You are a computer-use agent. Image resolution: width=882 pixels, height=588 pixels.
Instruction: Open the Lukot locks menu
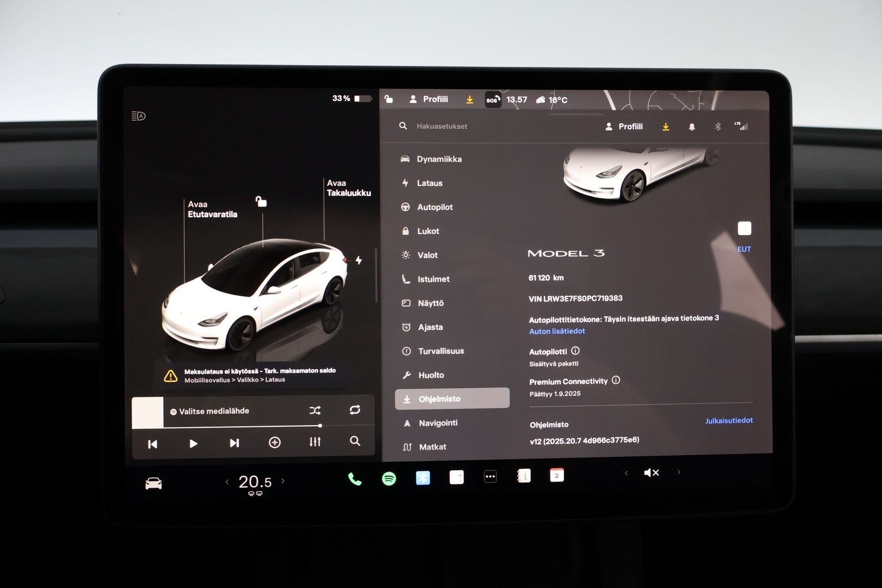(420, 231)
